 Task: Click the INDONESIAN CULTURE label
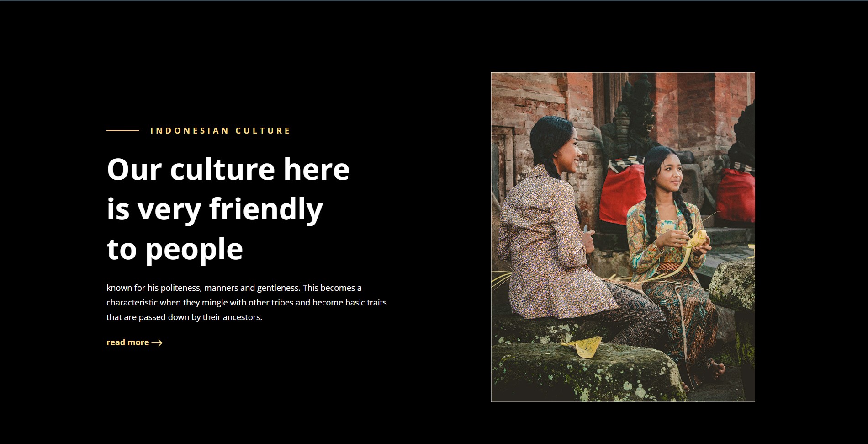point(220,131)
